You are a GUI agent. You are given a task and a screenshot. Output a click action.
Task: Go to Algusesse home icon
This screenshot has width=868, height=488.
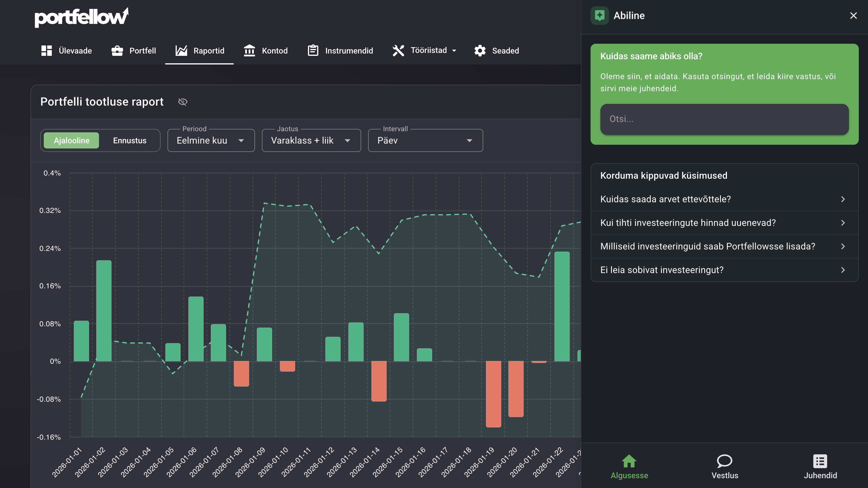[629, 461]
